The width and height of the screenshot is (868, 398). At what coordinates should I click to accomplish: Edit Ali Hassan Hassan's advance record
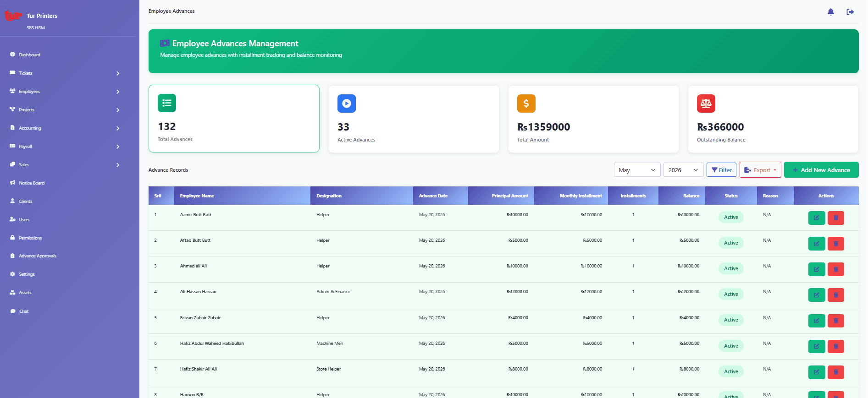[817, 295]
